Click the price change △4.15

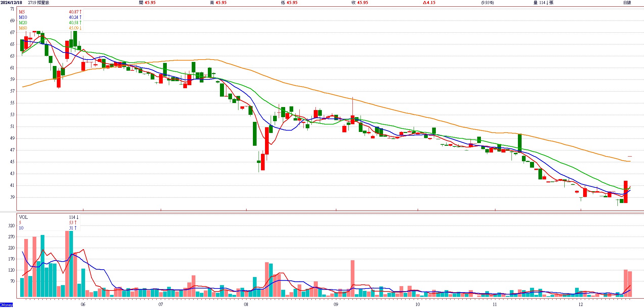429,3
